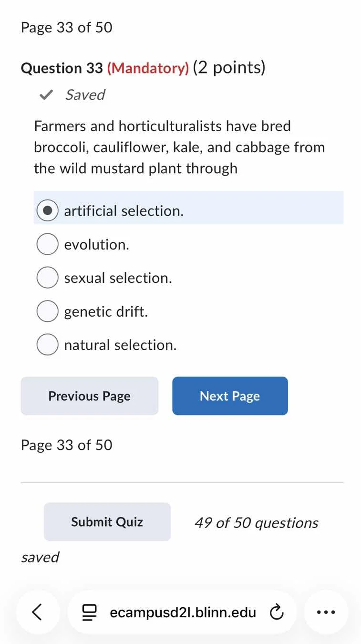Pick the sexual selection option

coord(47,277)
